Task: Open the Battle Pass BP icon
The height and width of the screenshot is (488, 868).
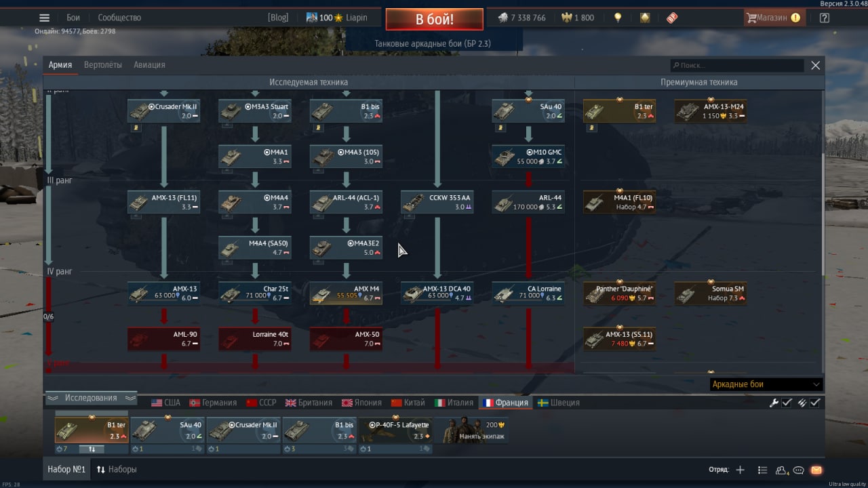Action: pyautogui.click(x=671, y=18)
